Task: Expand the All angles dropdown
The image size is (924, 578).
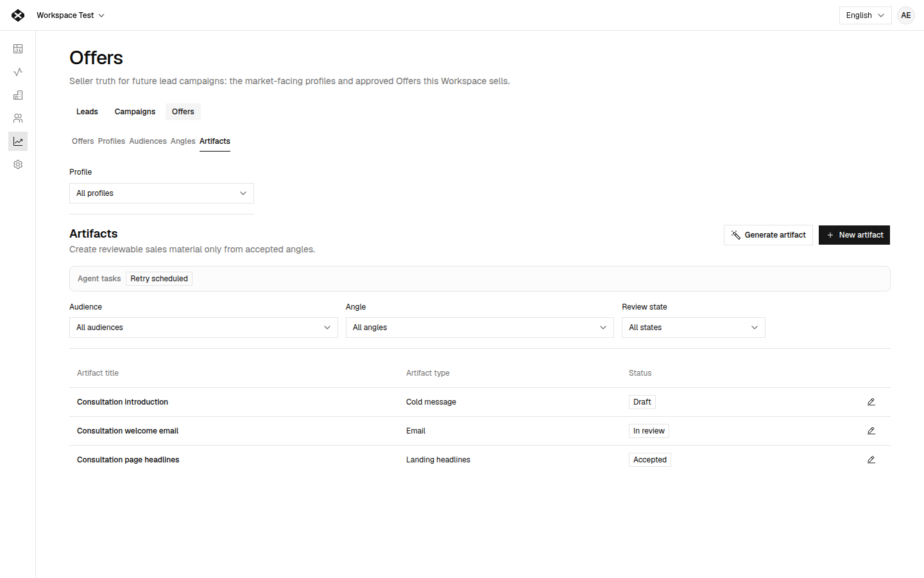Action: [480, 328]
